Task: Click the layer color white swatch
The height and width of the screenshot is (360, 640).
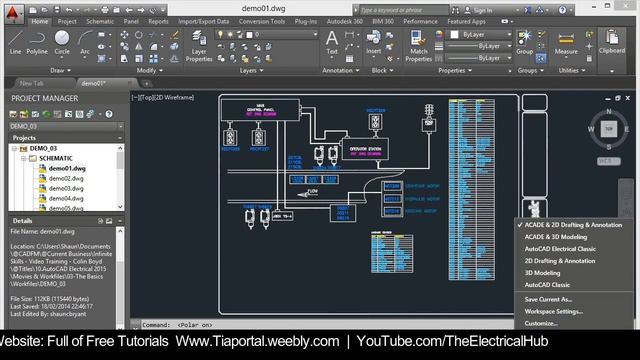Action: pyautogui.click(x=249, y=35)
